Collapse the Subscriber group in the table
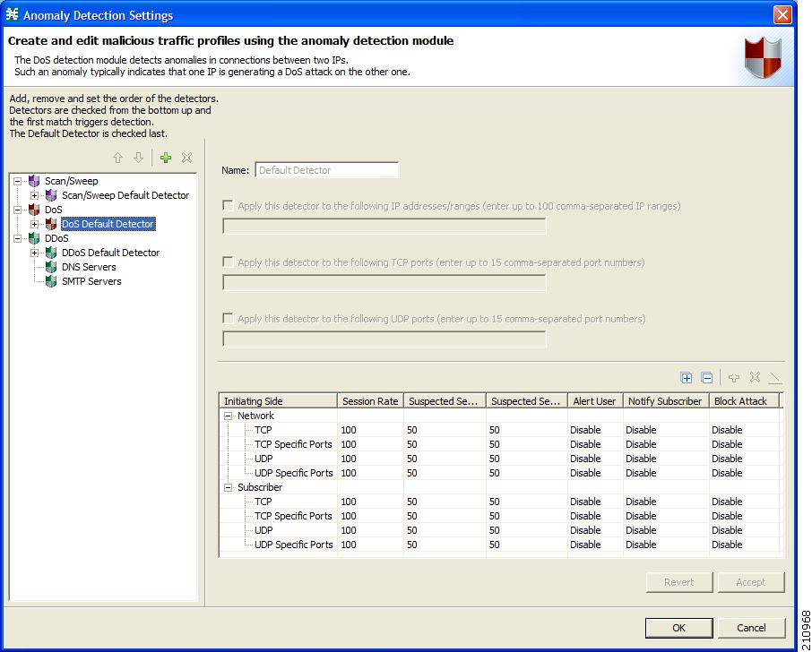Viewport: 812px width, 652px height. [x=228, y=487]
